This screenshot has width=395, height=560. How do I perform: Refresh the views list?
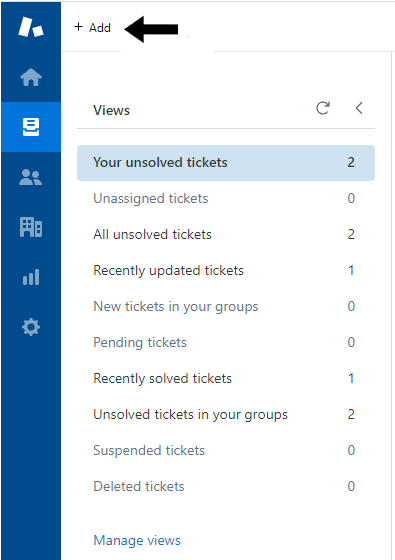point(323,108)
